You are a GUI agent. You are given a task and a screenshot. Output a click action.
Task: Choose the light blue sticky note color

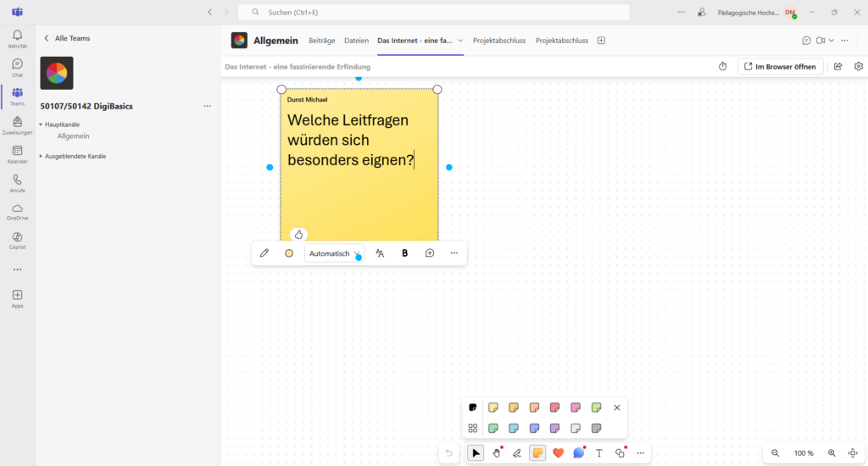(x=514, y=429)
